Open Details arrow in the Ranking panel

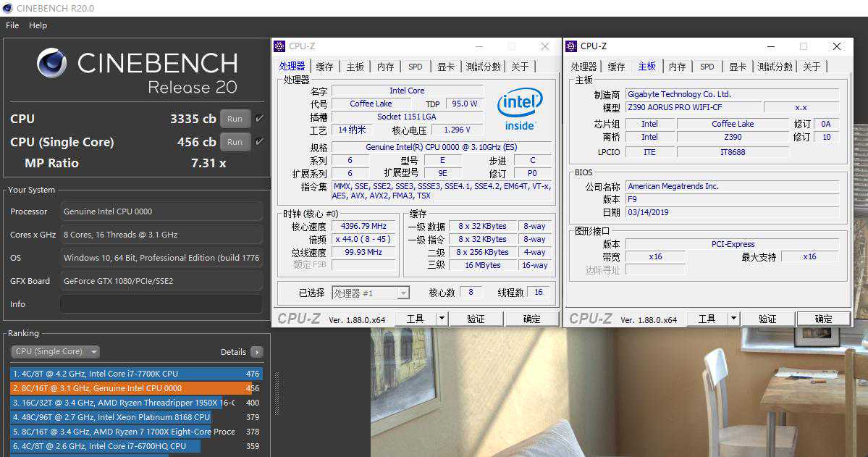tap(256, 352)
